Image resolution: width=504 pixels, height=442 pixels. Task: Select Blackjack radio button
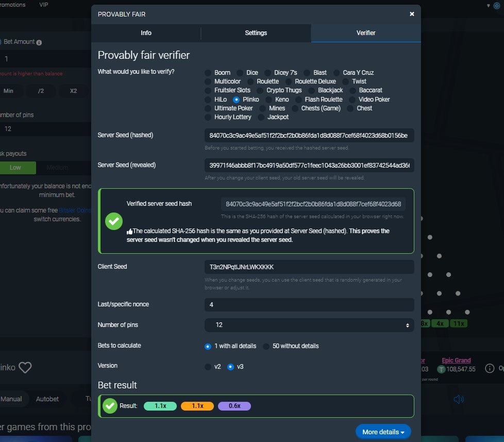[311, 90]
